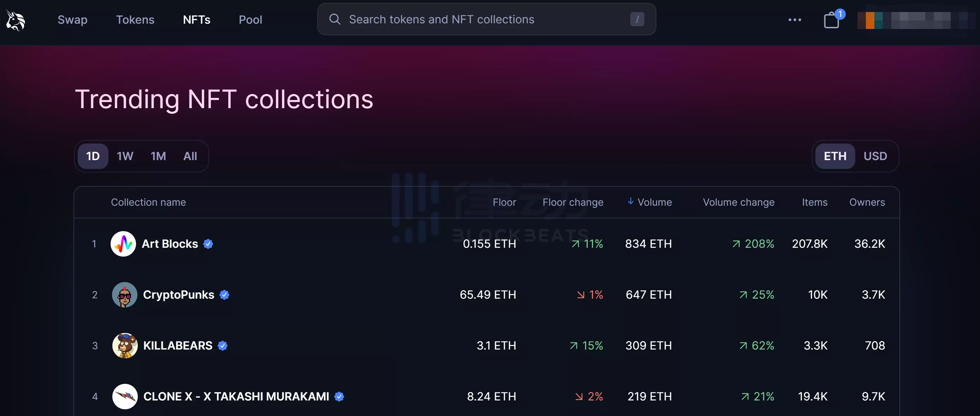Toggle the currency display to USD
Screen dimensions: 980x416
pos(875,156)
